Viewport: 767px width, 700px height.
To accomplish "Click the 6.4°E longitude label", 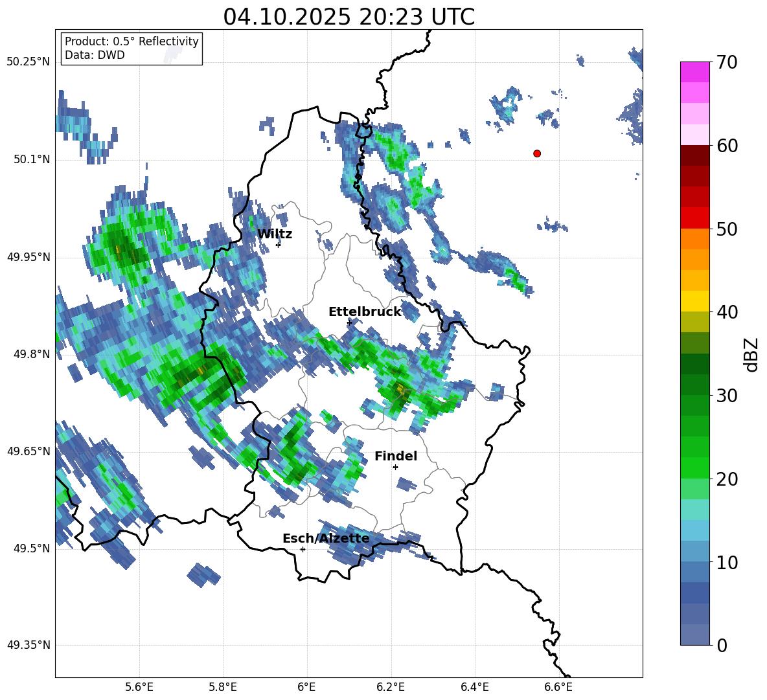I will (x=474, y=687).
